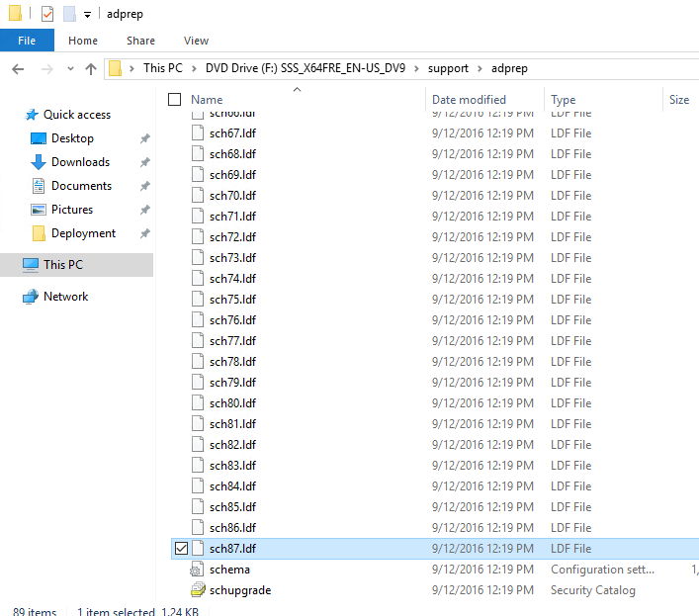The width and height of the screenshot is (699, 616).
Task: Open the Deployment folder in Quick access
Action: click(x=83, y=233)
